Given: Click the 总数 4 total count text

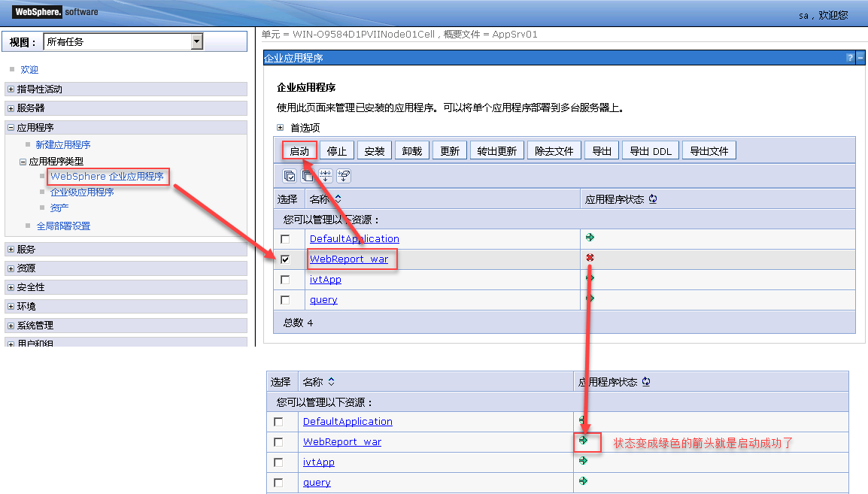Looking at the screenshot, I should pos(299,323).
